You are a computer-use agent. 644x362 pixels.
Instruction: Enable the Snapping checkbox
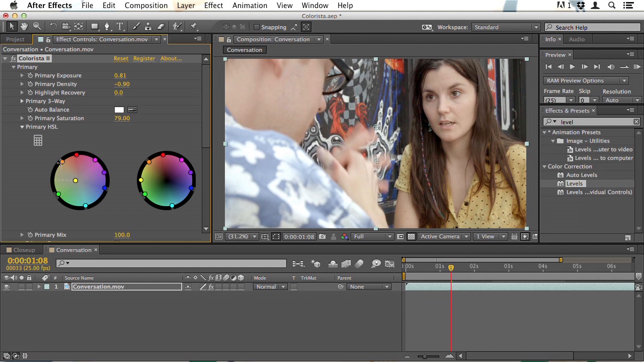tap(257, 27)
